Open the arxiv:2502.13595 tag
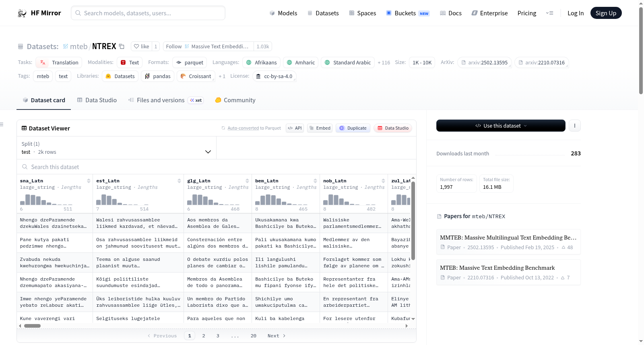 tap(485, 62)
